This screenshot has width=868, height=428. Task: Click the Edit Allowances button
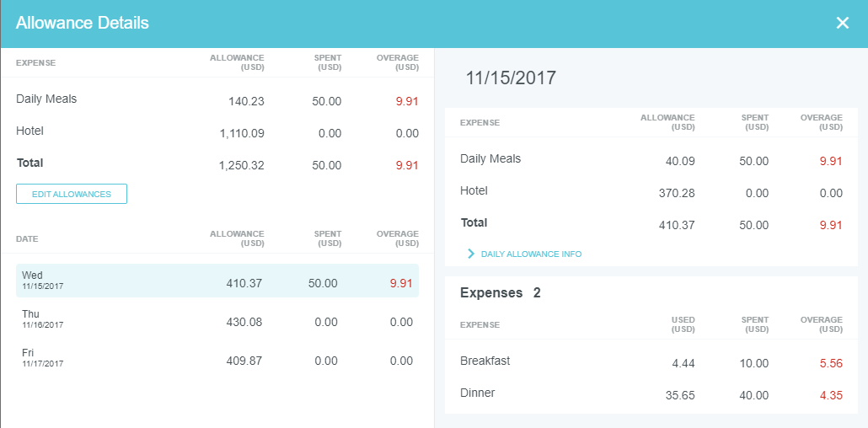72,194
